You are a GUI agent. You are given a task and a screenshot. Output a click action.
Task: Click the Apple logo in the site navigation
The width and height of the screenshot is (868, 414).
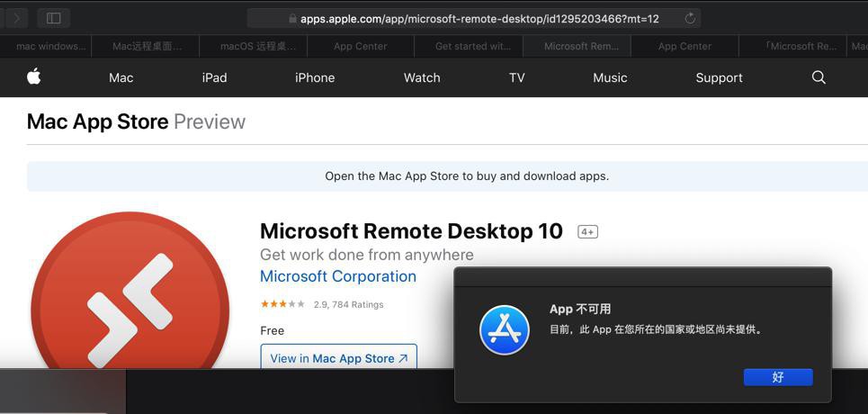[34, 76]
